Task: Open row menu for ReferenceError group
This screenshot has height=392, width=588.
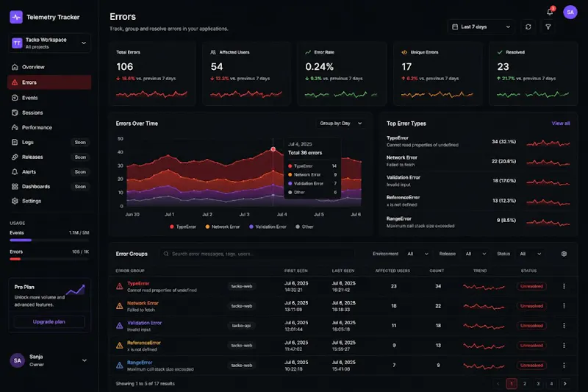Action: (564, 346)
